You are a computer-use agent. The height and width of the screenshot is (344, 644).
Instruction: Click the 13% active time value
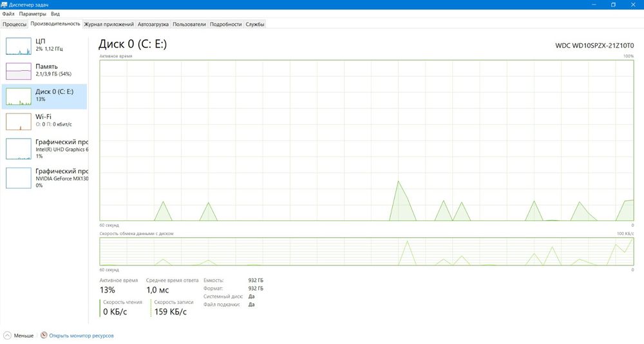coord(107,290)
